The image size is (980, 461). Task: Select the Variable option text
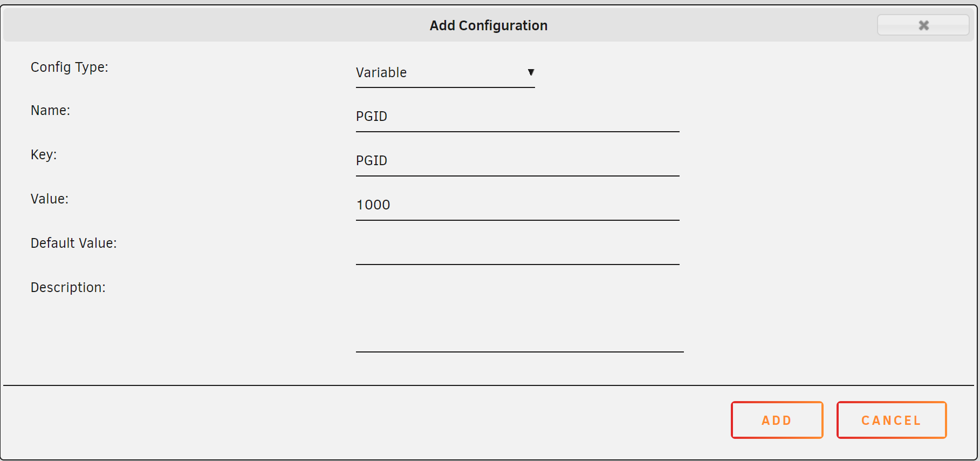coord(381,72)
